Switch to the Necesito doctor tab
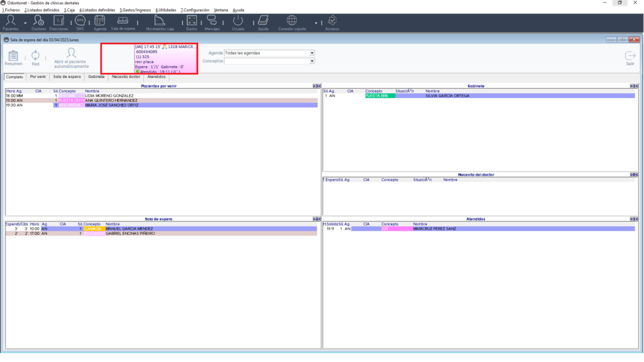Image resolution: width=644 pixels, height=362 pixels. (x=126, y=77)
